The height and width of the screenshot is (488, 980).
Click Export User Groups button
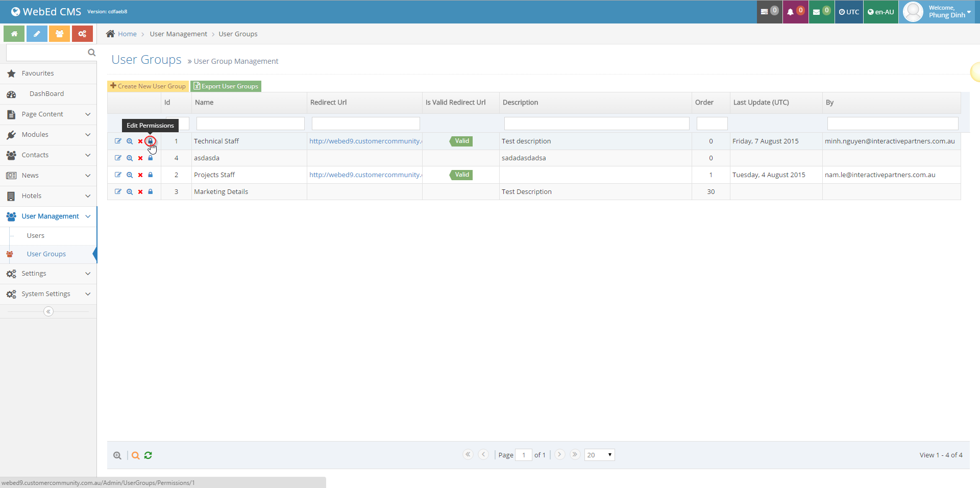point(226,86)
